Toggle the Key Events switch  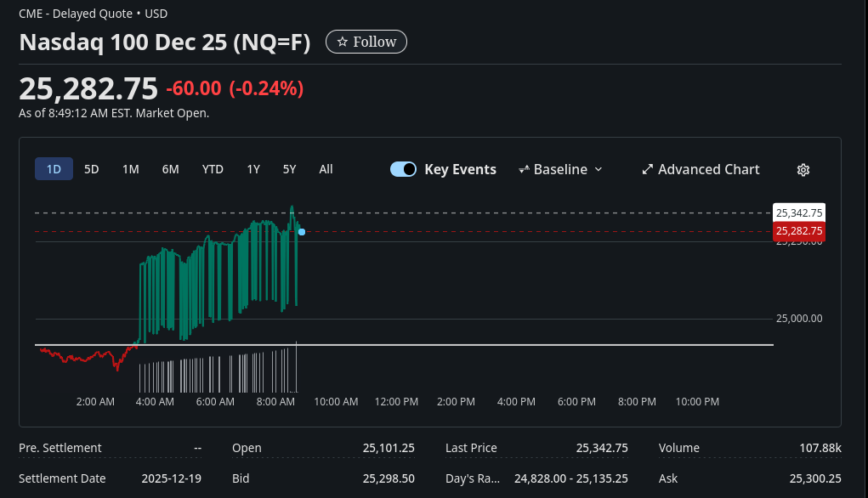(404, 169)
